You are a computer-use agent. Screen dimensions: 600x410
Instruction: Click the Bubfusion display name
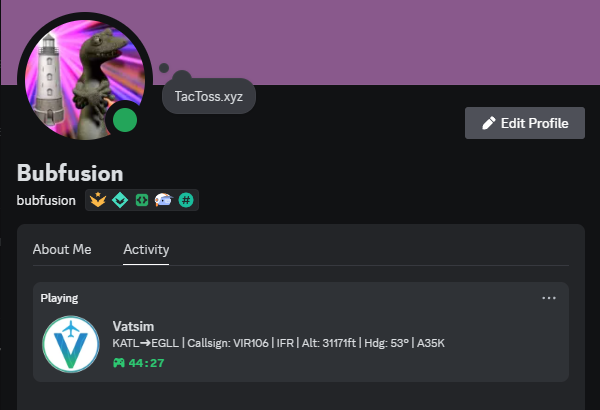[70, 173]
